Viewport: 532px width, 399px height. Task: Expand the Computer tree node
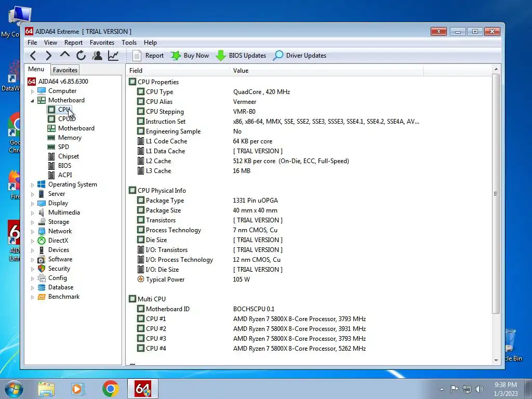33,91
